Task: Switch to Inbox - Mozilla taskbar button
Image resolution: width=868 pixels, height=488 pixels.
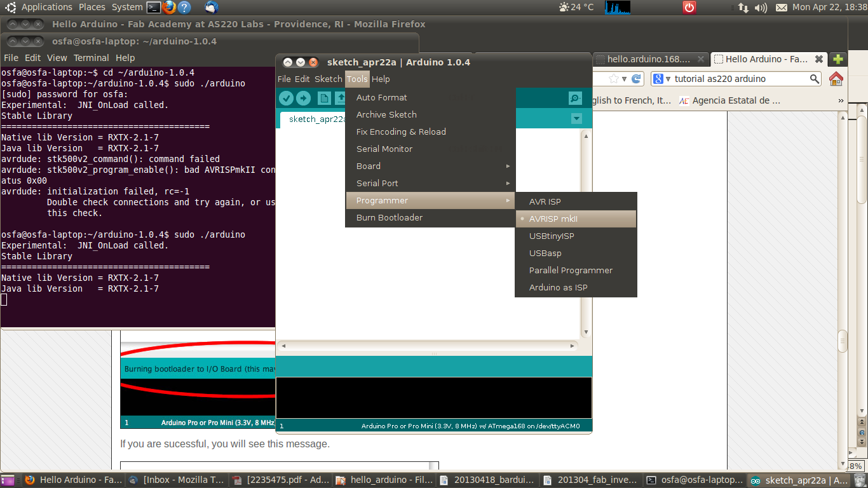Action: click(175, 480)
